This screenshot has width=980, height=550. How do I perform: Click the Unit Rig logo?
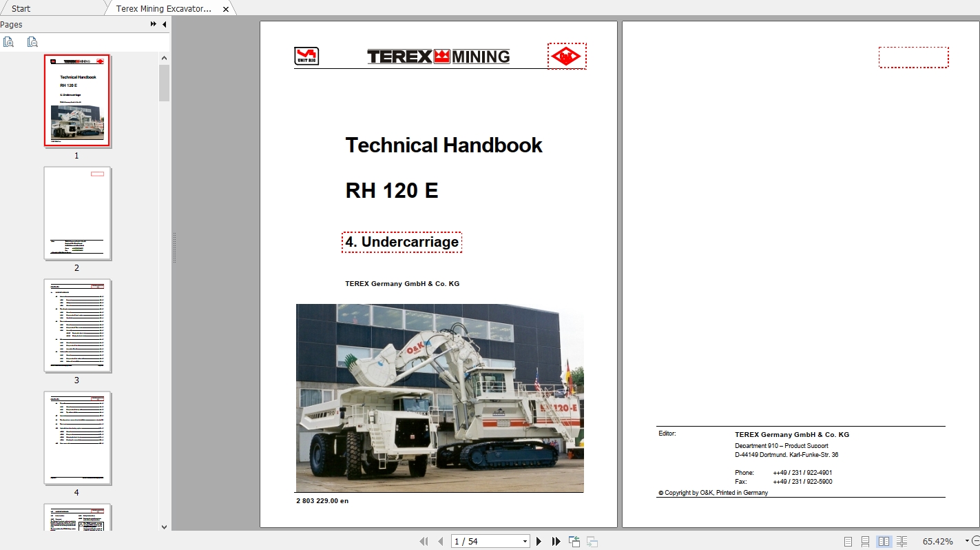(306, 56)
